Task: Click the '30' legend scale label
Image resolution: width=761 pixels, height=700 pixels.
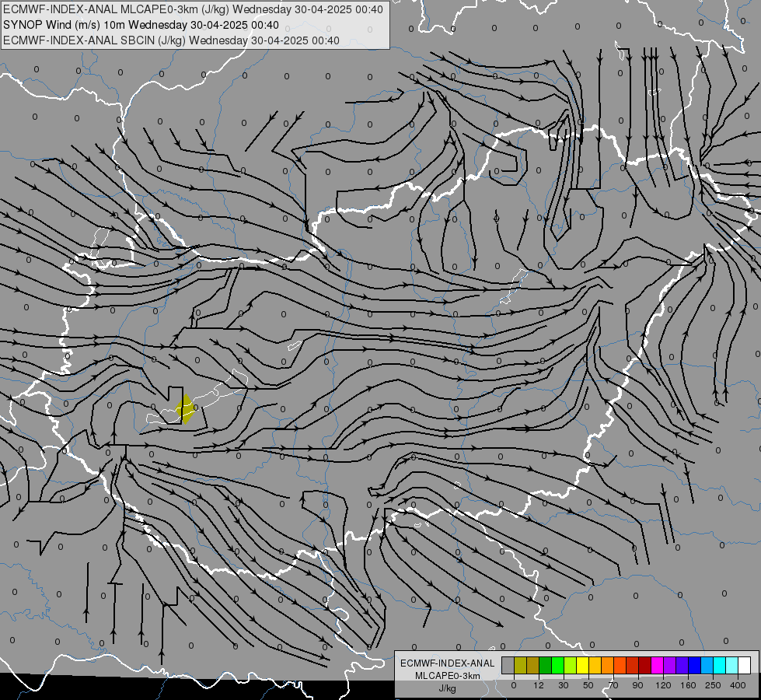Action: point(564,685)
